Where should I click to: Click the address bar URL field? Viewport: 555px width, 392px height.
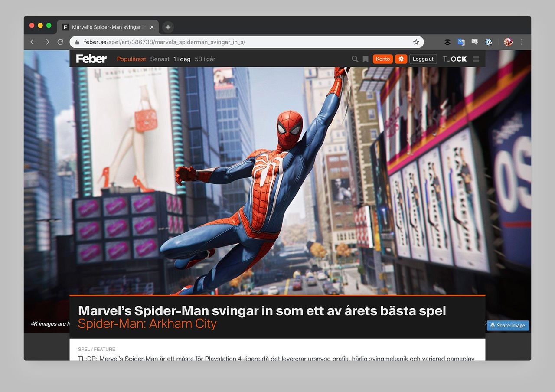(x=247, y=42)
